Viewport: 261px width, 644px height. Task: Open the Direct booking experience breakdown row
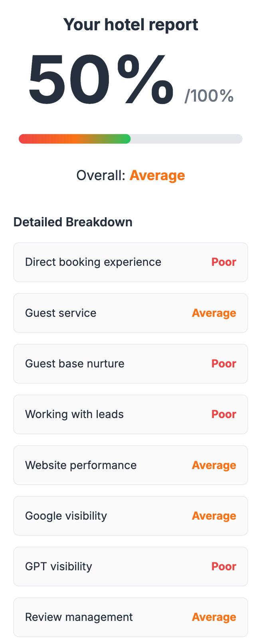pyautogui.click(x=130, y=262)
